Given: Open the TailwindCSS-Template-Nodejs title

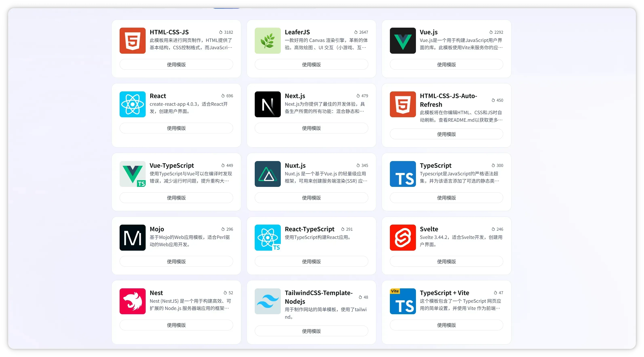Looking at the screenshot, I should point(319,297).
